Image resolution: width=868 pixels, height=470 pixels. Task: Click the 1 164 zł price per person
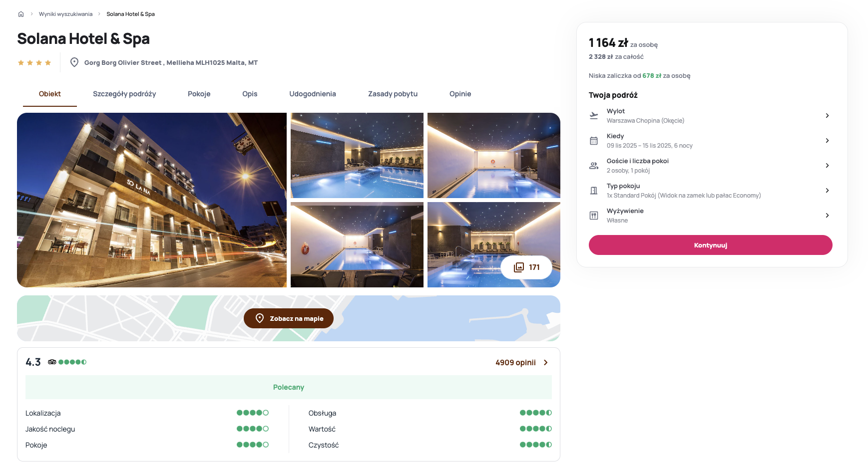click(608, 43)
